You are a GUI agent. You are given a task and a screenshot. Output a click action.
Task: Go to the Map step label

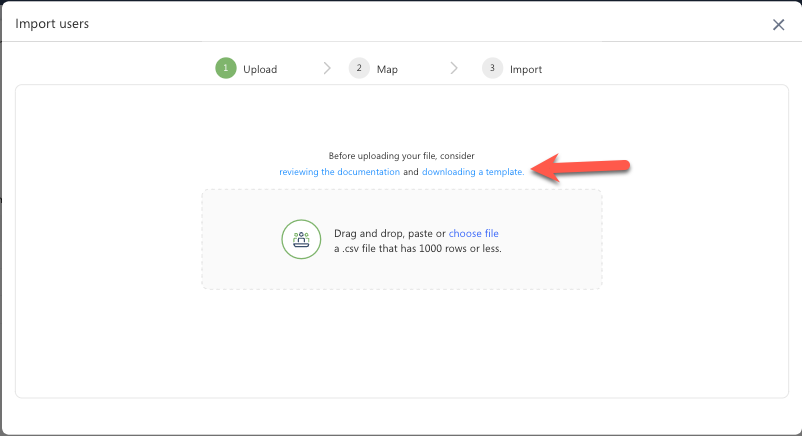(x=387, y=70)
